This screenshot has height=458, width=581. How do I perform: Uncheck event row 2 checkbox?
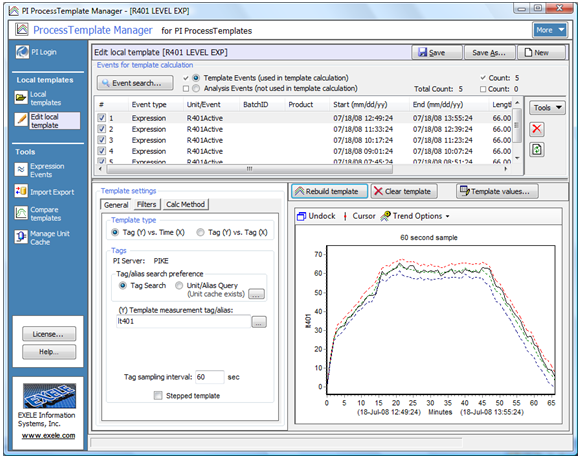[102, 129]
